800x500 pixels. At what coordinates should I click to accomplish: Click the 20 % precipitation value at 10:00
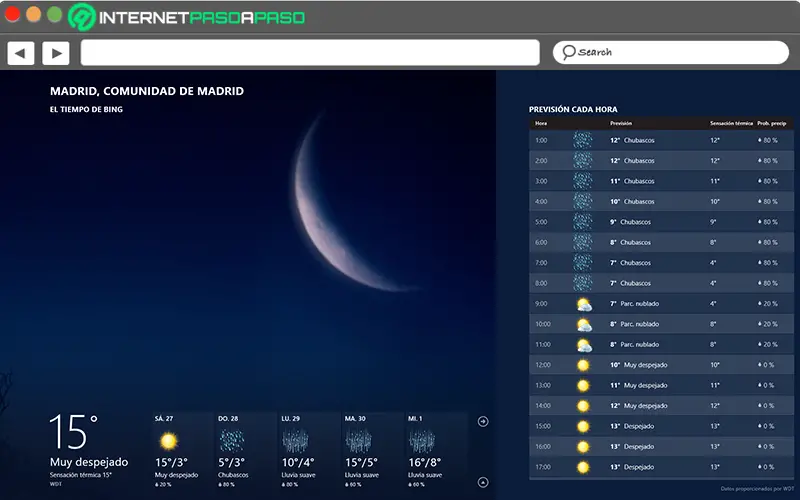pos(768,324)
